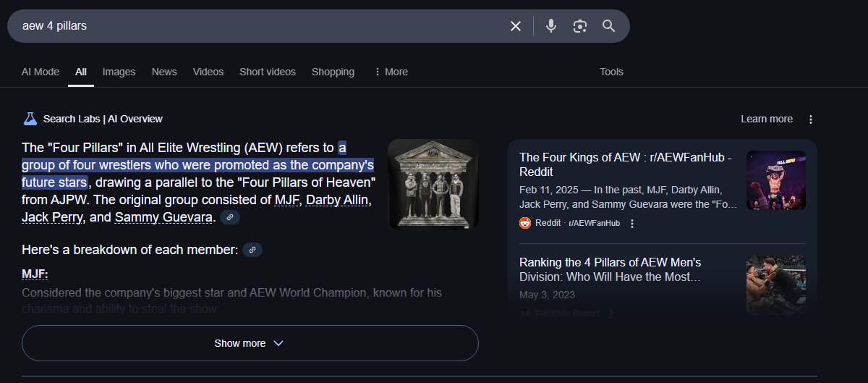Click the Search Labs flask icon
Image resolution: width=868 pixels, height=383 pixels.
30,119
